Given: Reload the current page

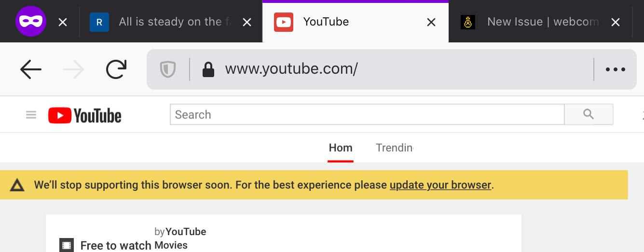Looking at the screenshot, I should pos(116,70).
